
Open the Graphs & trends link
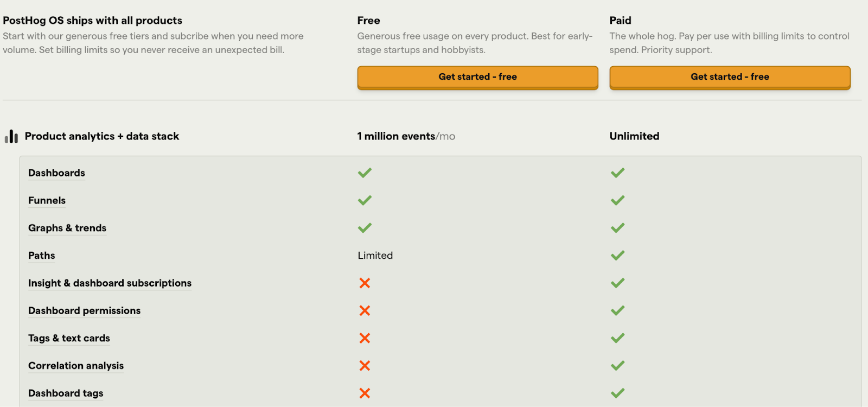(67, 228)
